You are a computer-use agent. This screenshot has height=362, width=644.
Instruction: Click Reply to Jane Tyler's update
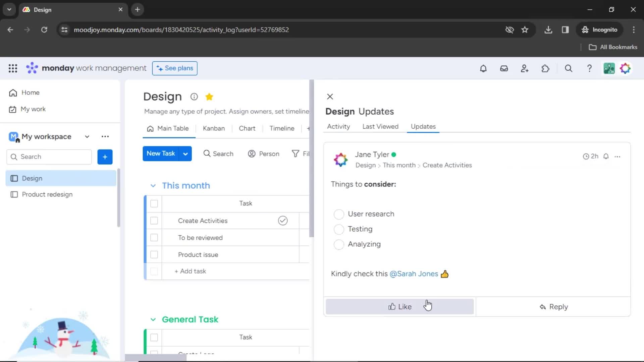click(x=554, y=307)
